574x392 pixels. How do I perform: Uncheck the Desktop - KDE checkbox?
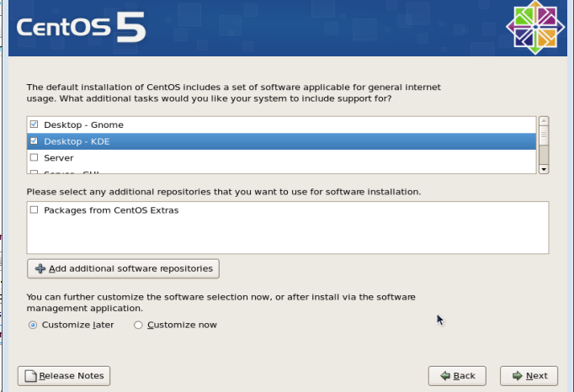34,141
